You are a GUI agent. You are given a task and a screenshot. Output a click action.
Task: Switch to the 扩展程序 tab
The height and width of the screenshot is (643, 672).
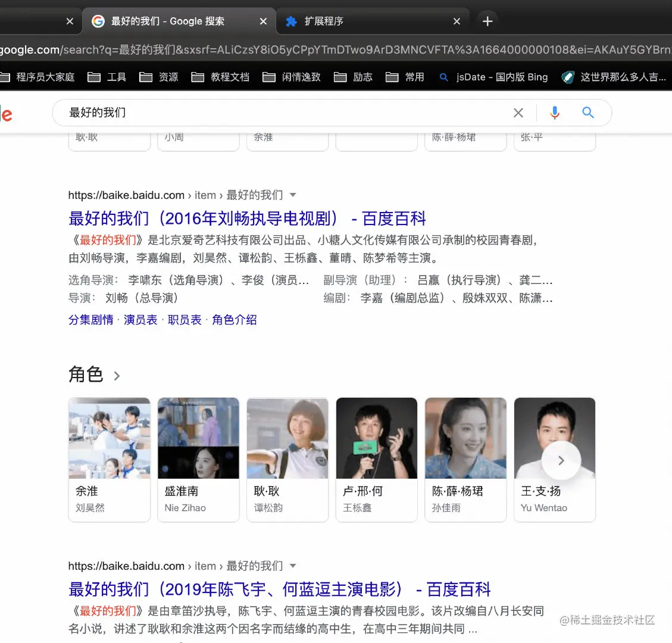point(373,21)
